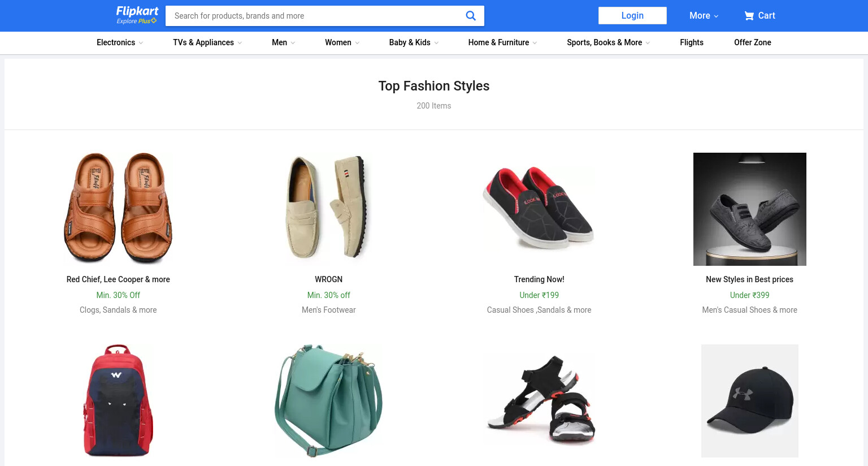Expand the TVs & Appliances menu
The width and height of the screenshot is (868, 466).
tap(207, 42)
